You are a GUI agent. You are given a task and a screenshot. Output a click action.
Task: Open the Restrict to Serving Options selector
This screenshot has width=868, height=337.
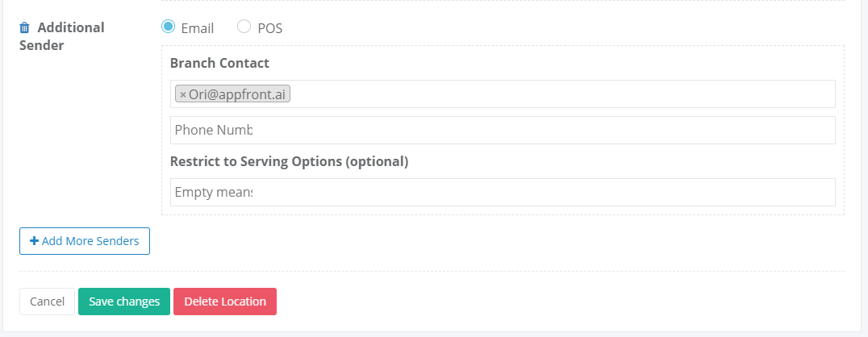[x=503, y=192]
